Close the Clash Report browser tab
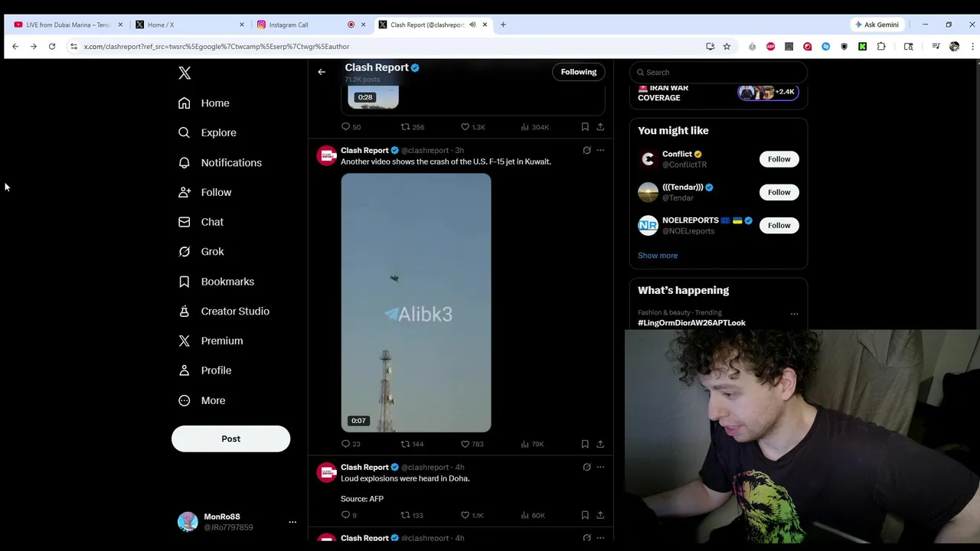980x551 pixels. tap(485, 24)
